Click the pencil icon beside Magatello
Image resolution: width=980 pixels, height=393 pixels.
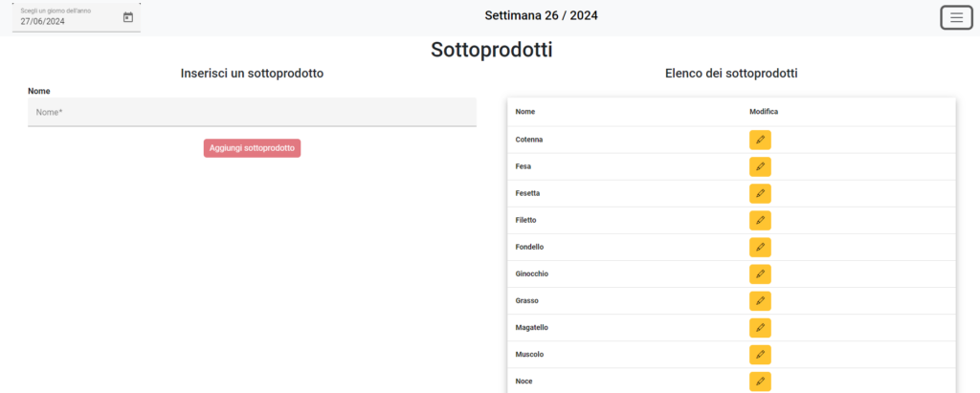click(760, 328)
